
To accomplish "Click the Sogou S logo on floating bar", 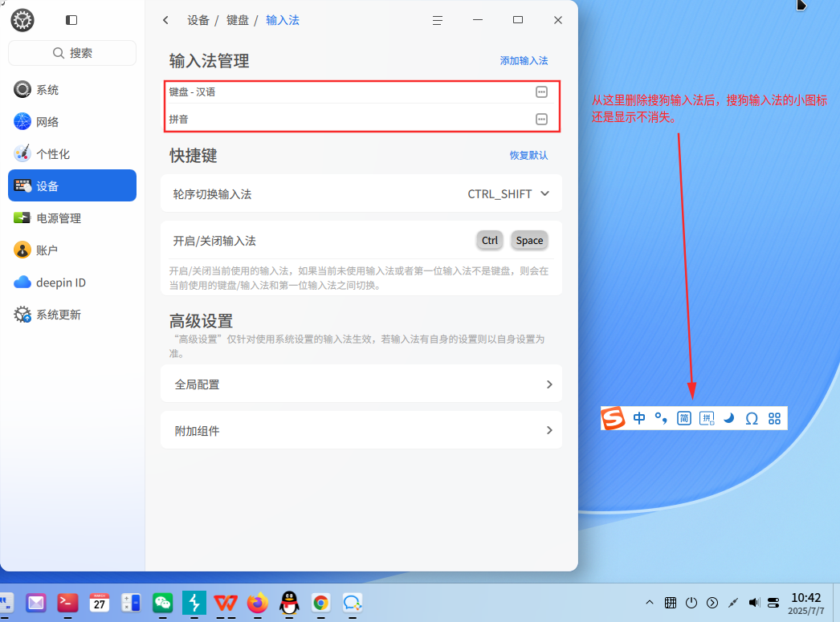I will [613, 418].
